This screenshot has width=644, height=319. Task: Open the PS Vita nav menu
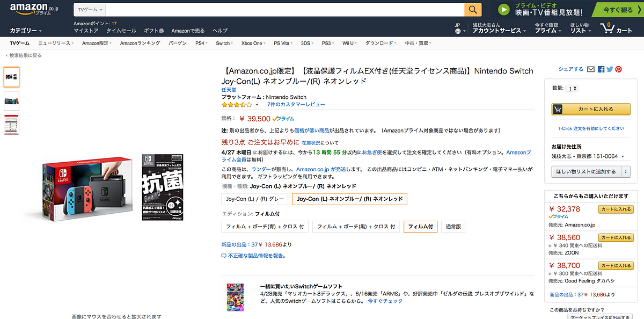pyautogui.click(x=283, y=43)
